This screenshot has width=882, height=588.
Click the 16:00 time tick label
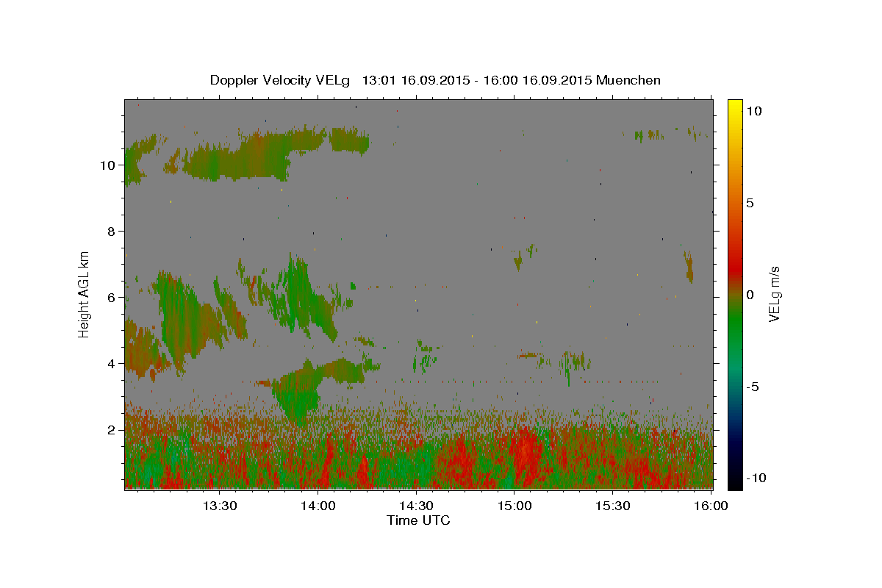pyautogui.click(x=711, y=506)
